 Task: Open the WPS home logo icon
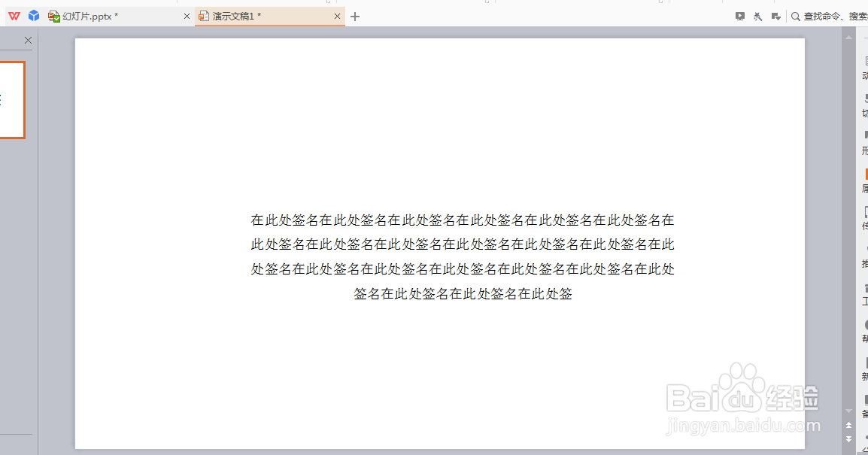(x=14, y=16)
